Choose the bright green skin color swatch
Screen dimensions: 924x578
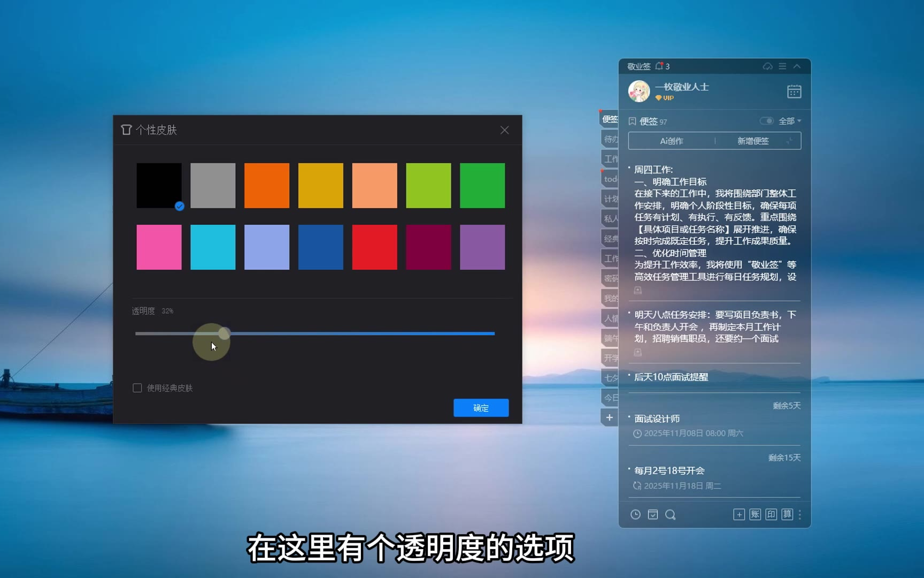click(482, 185)
